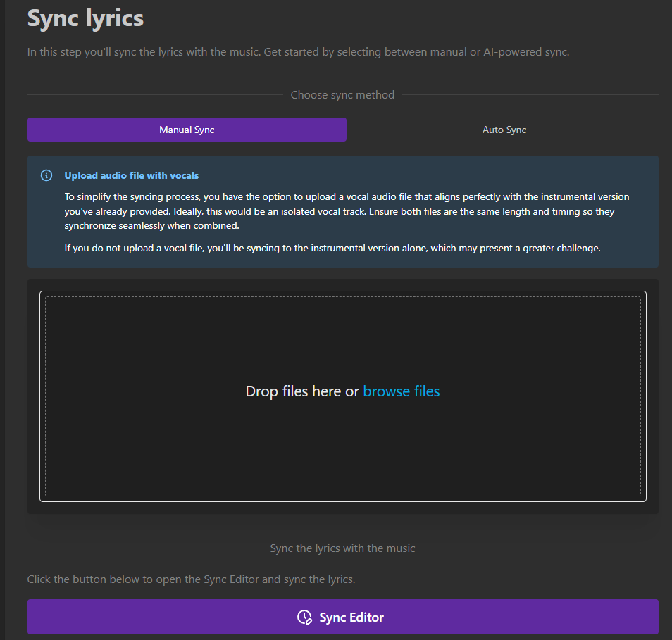
Task: Click the info icon beside Upload audio heading
Action: point(46,175)
